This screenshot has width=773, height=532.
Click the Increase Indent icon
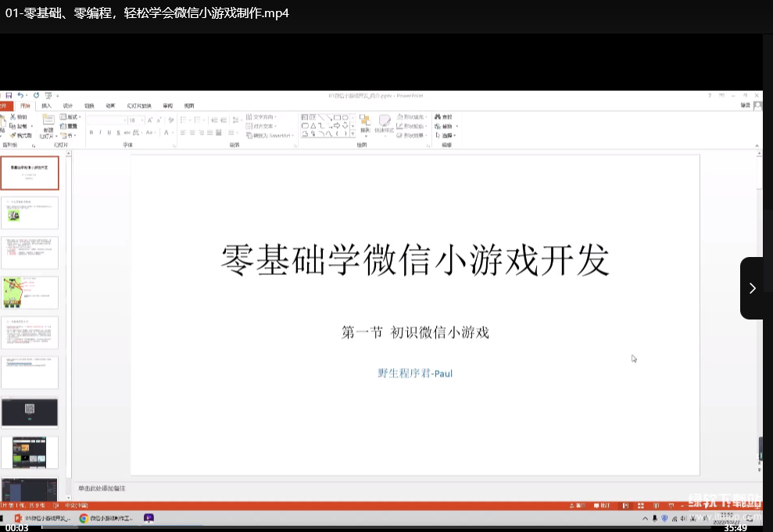[x=224, y=120]
